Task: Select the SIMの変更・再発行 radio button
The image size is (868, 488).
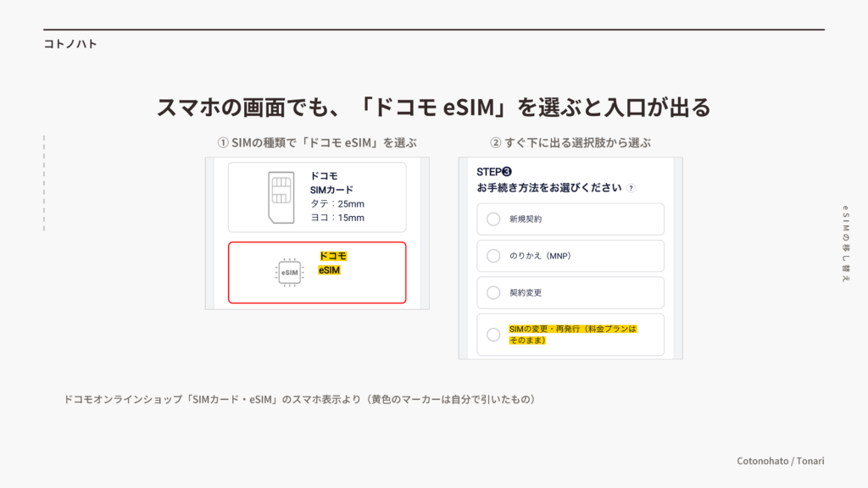Action: click(x=493, y=335)
